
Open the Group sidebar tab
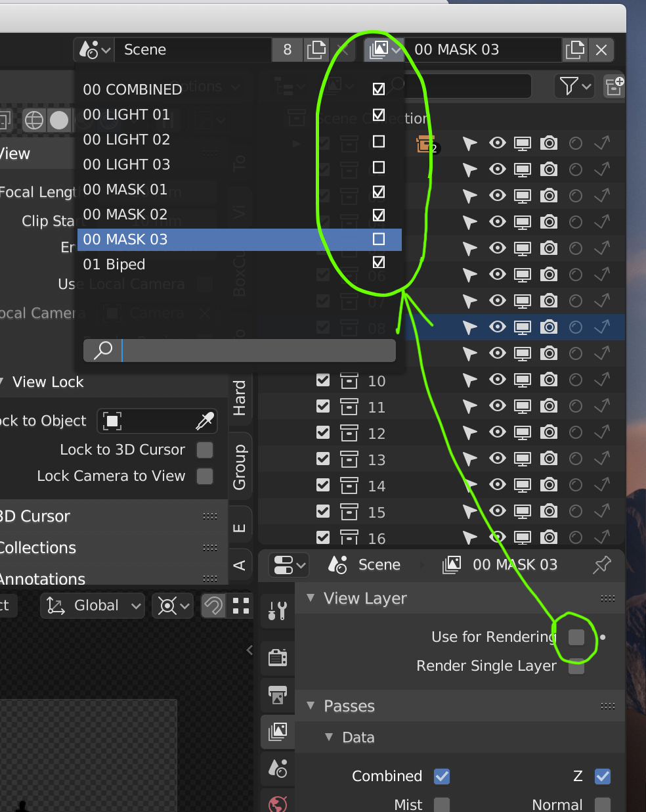(240, 466)
